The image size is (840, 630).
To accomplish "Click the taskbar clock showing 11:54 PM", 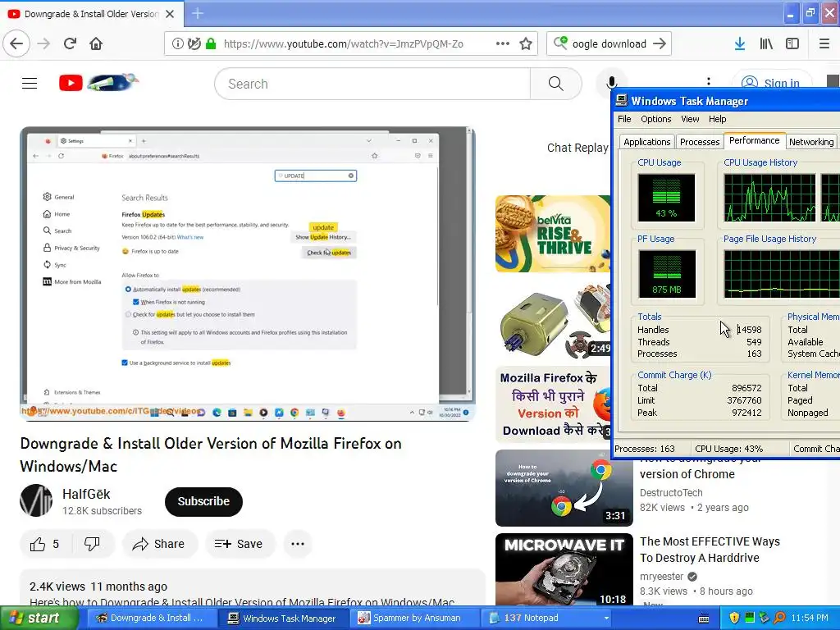I will [x=810, y=619].
